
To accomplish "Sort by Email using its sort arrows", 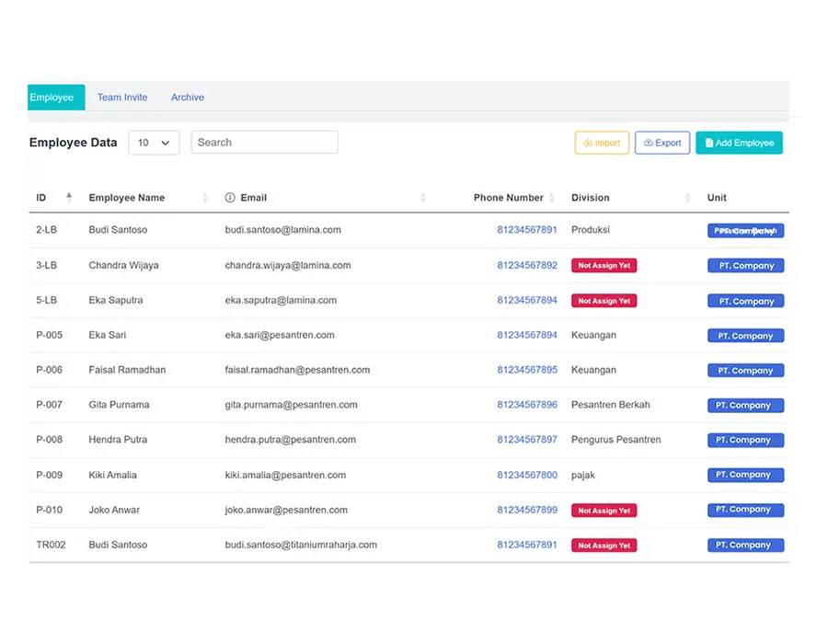I will pyautogui.click(x=423, y=198).
